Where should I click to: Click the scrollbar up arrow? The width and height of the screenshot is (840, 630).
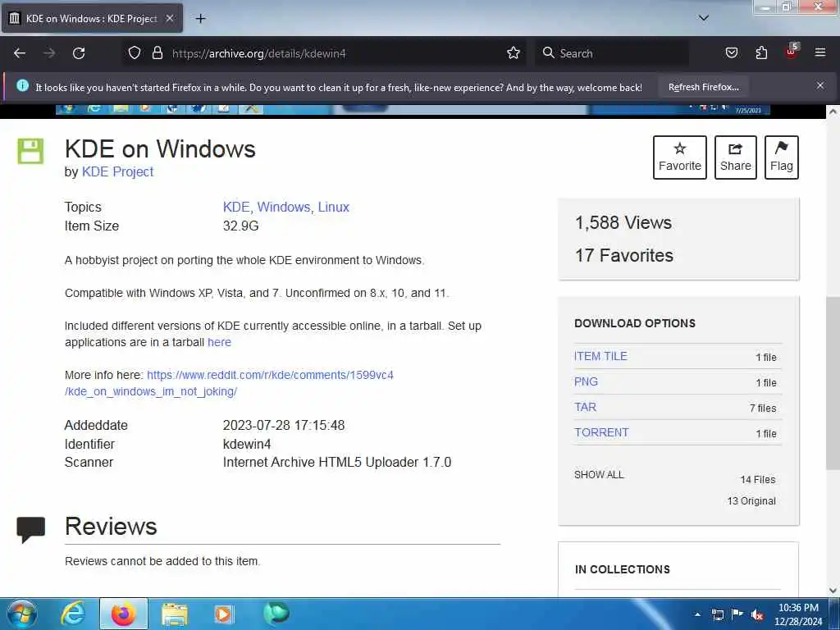pyautogui.click(x=833, y=112)
